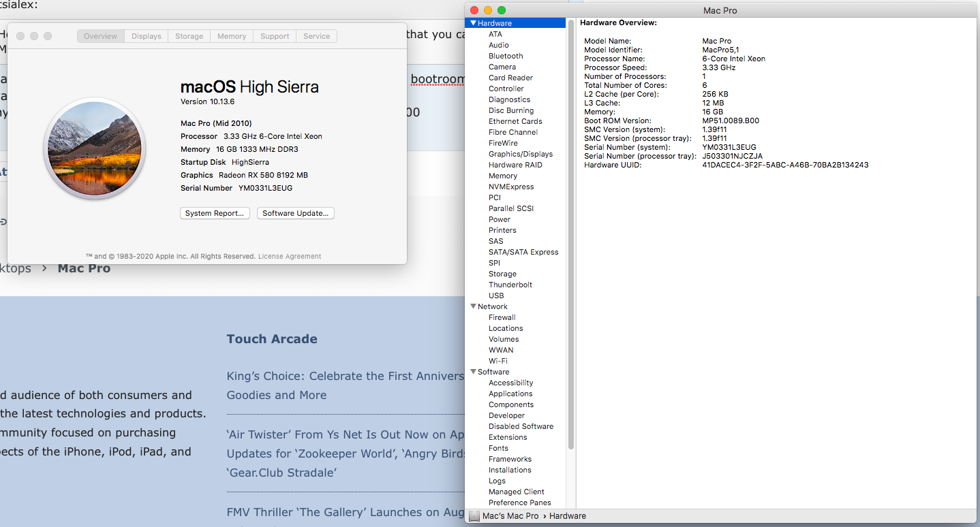
Task: Select PCI in the sidebar
Action: [x=495, y=197]
